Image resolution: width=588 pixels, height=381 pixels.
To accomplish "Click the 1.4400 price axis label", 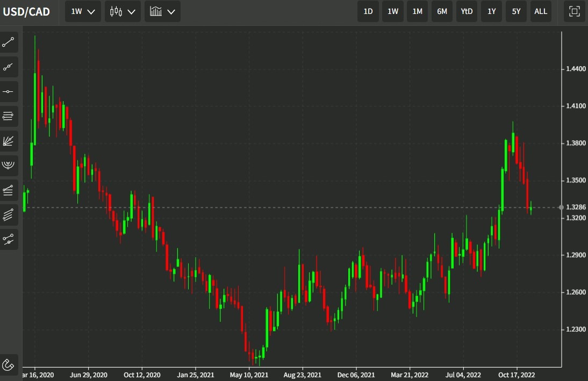I will [576, 69].
